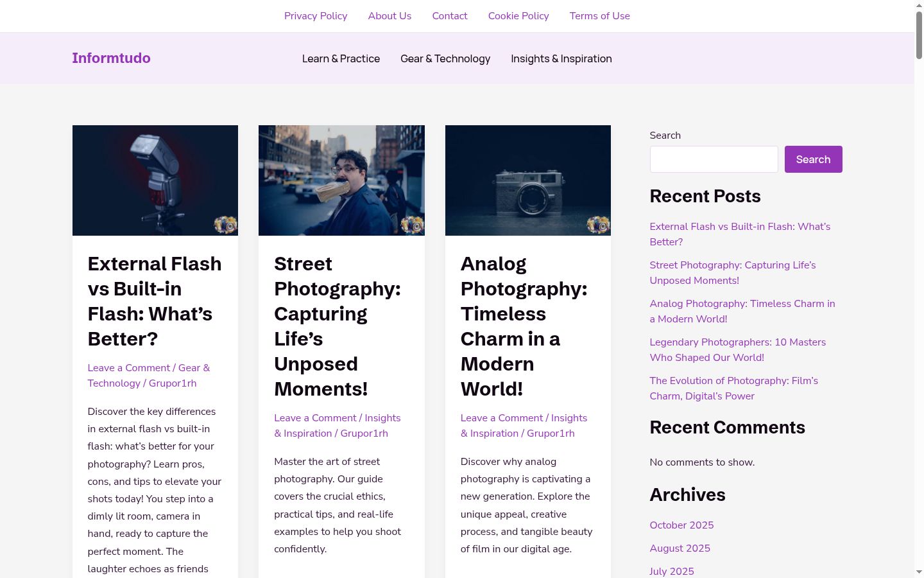Open the Gear & Technology menu

[x=445, y=58]
